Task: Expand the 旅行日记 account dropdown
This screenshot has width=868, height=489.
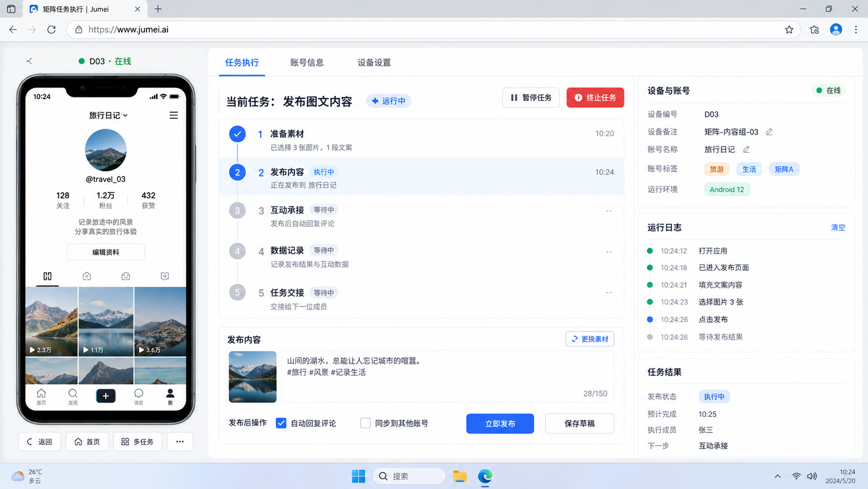Action: pos(108,115)
